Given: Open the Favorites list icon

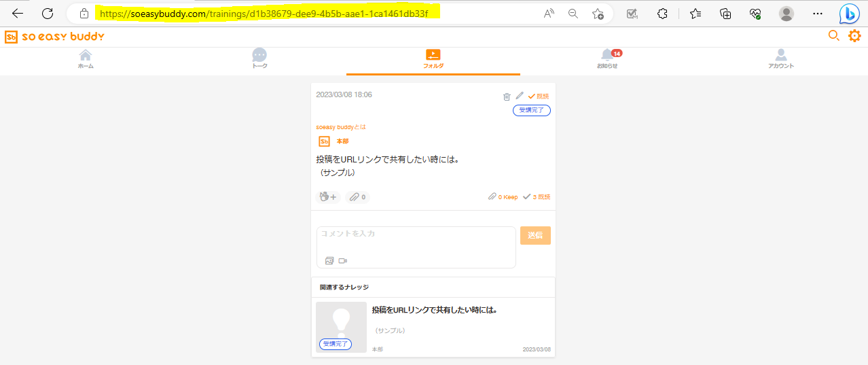Looking at the screenshot, I should (695, 14).
